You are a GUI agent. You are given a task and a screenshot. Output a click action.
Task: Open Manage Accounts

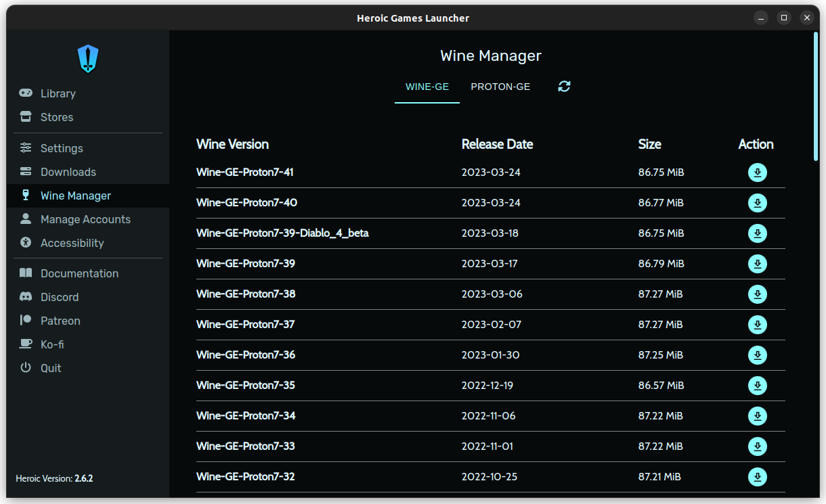(x=88, y=219)
